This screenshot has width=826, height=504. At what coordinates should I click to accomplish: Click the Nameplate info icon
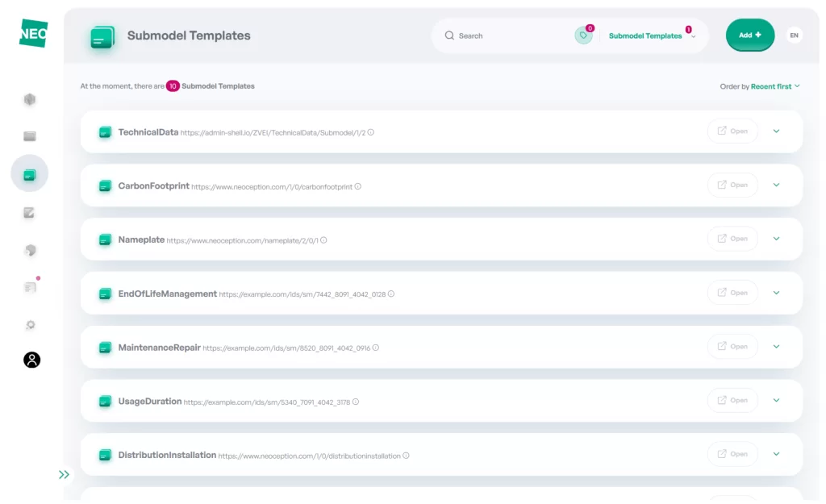click(x=323, y=240)
